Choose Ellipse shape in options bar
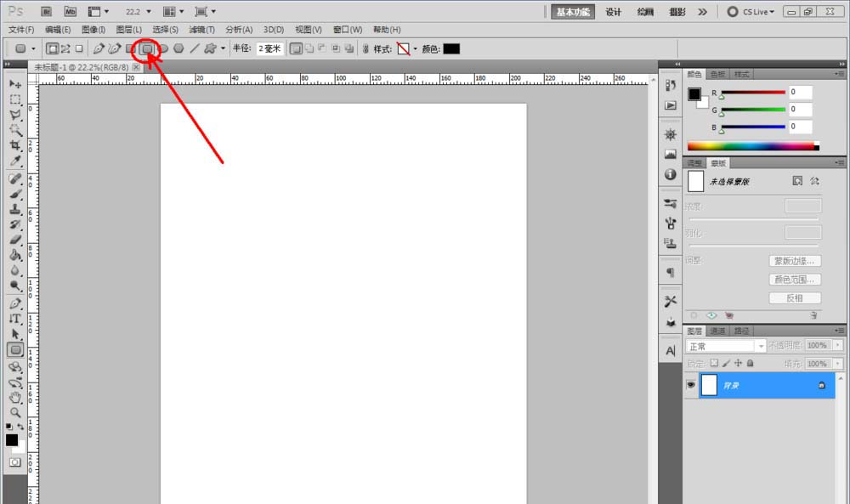850x504 pixels. tap(162, 48)
